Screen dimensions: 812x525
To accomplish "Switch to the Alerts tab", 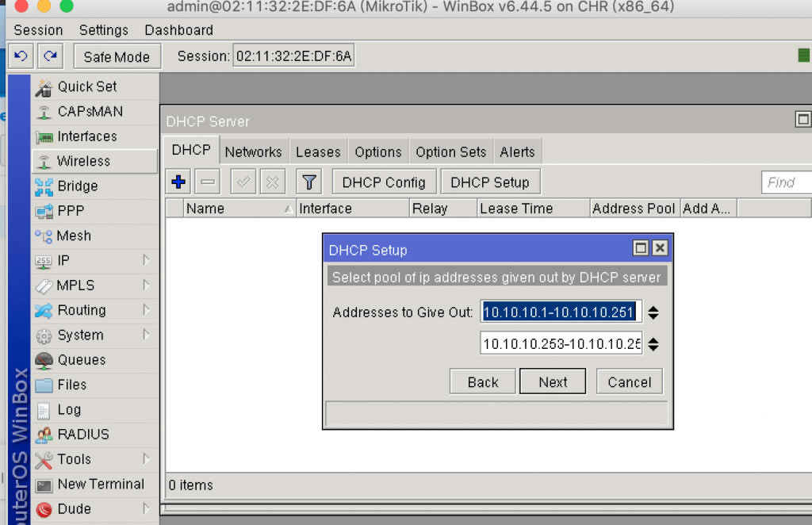I will (x=517, y=152).
